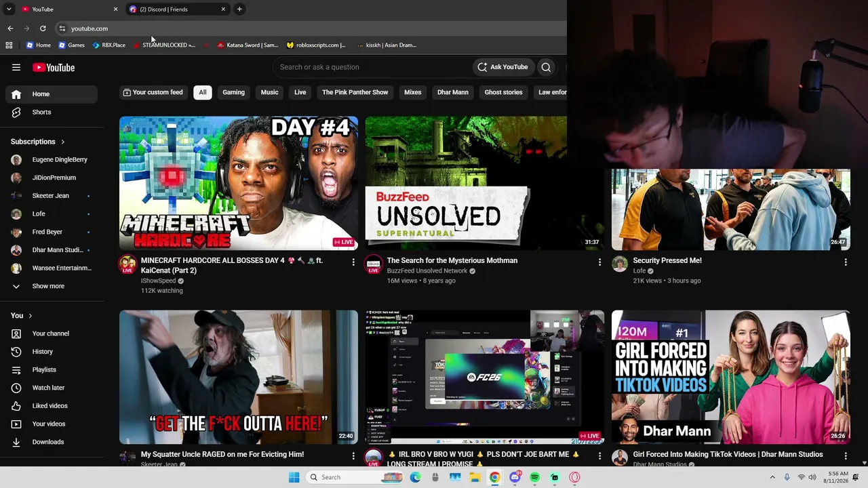Click the Windows taskbar Search box
Image resolution: width=868 pixels, height=488 pixels.
(x=354, y=477)
